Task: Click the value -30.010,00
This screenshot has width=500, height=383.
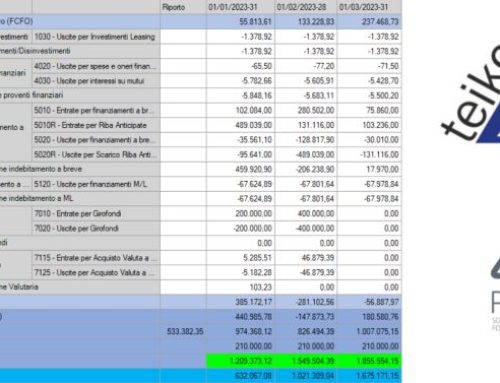Action: pyautogui.click(x=381, y=140)
